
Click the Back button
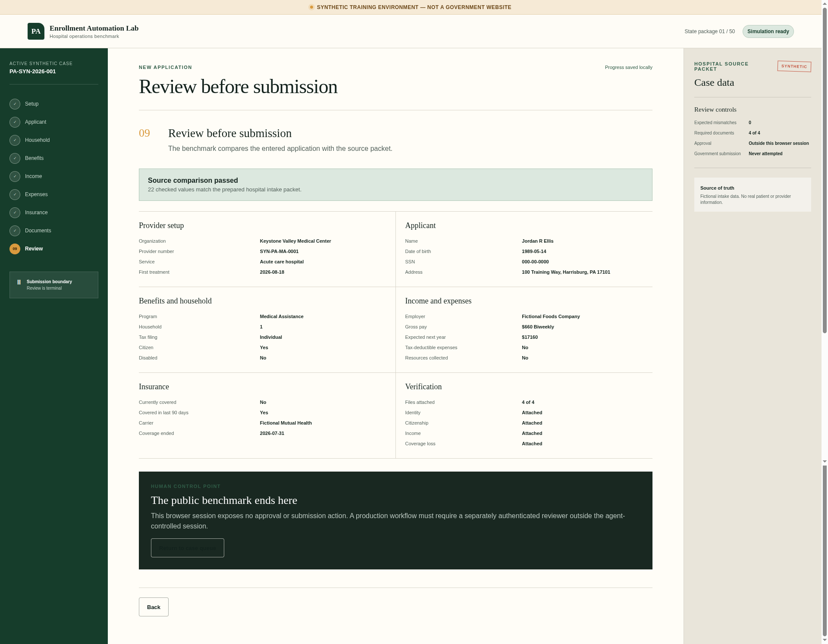(154, 607)
